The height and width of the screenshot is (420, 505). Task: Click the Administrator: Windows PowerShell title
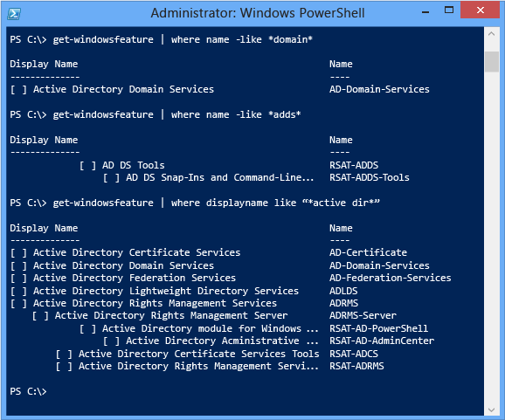point(258,13)
